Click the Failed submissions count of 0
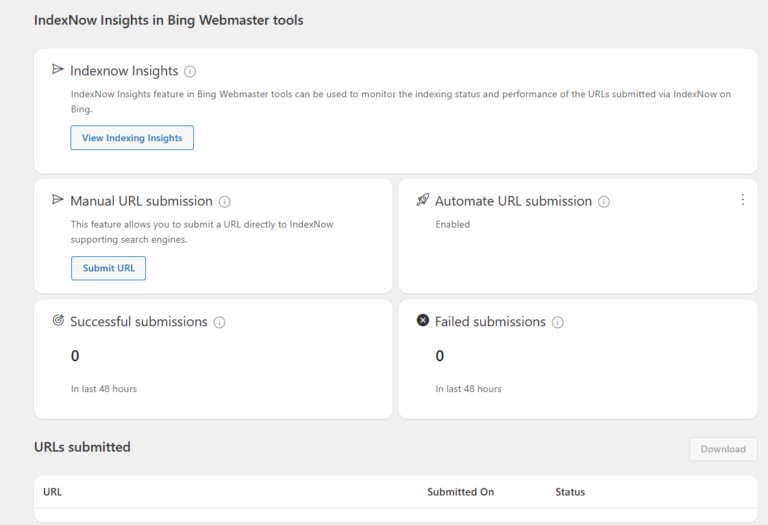The width and height of the screenshot is (768, 525). coord(440,356)
